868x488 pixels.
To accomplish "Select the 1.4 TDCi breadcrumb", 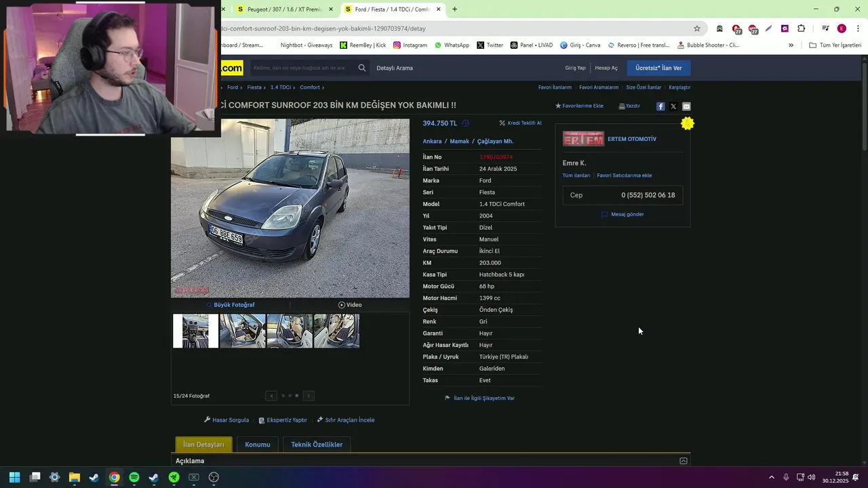I will [x=281, y=87].
